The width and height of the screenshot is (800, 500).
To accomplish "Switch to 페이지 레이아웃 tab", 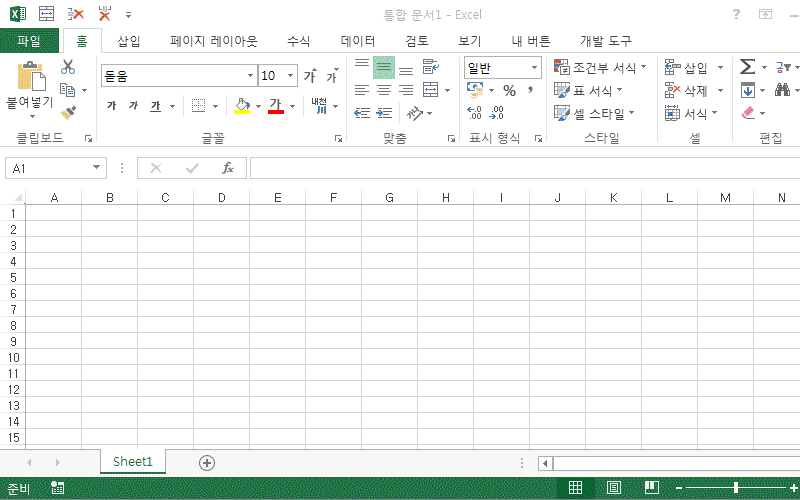I will 214,41.
